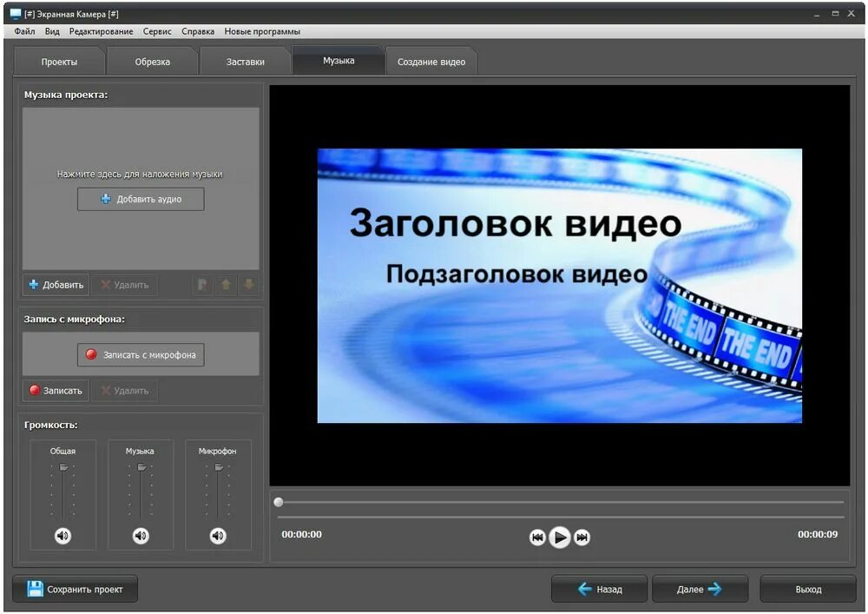Proceed with the Далее button

(700, 589)
